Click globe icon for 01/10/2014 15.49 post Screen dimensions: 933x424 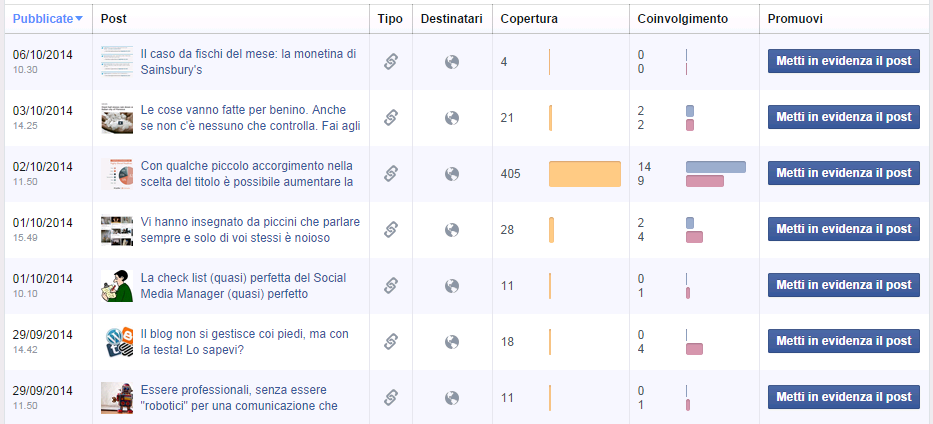451,230
